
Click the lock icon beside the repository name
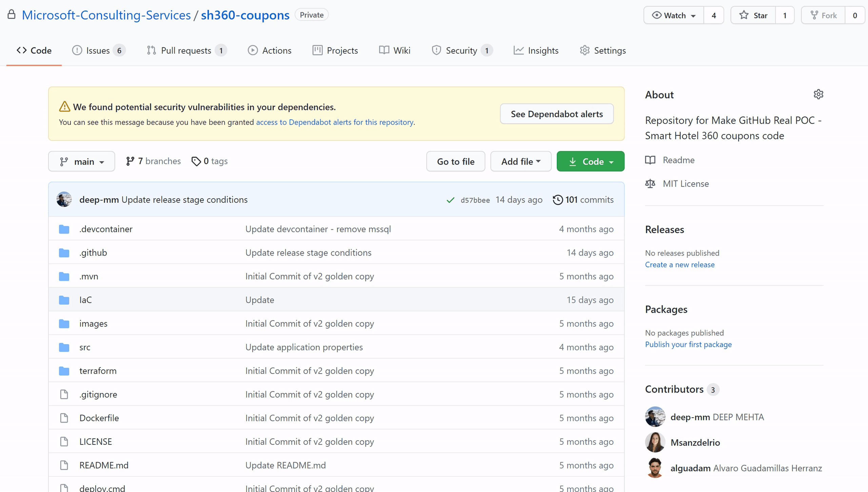coord(12,15)
